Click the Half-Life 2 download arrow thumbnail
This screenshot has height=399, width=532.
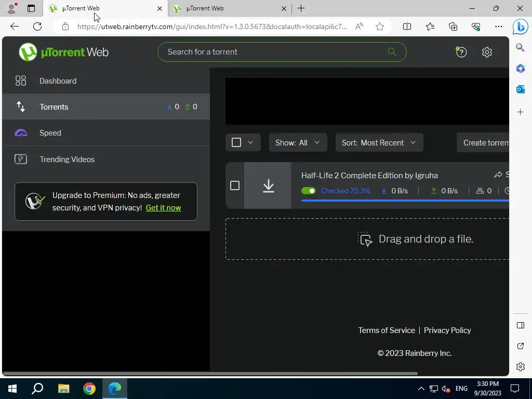pos(268,185)
